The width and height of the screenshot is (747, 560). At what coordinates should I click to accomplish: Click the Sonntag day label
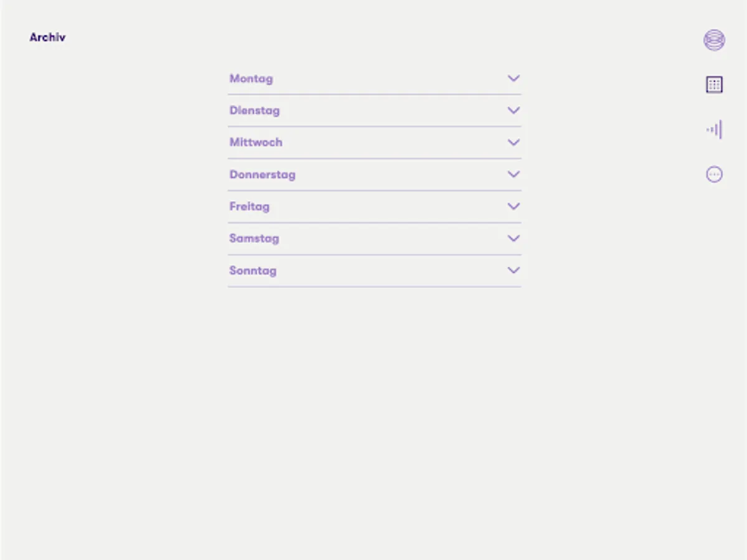253,271
